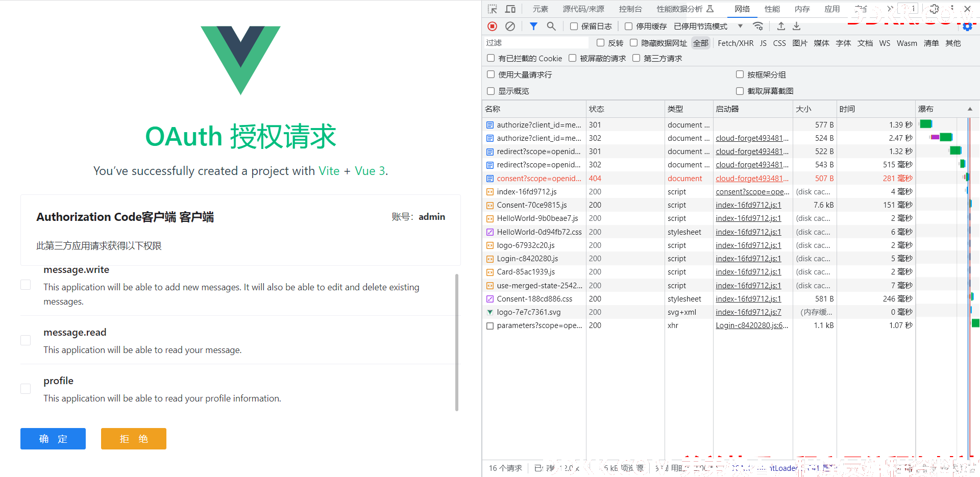Click the blue 确定 button
980x477 pixels.
pos(53,439)
